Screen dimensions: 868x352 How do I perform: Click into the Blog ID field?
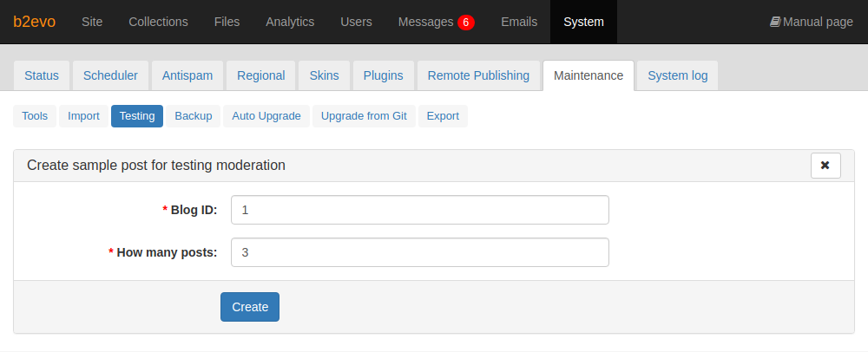point(419,210)
